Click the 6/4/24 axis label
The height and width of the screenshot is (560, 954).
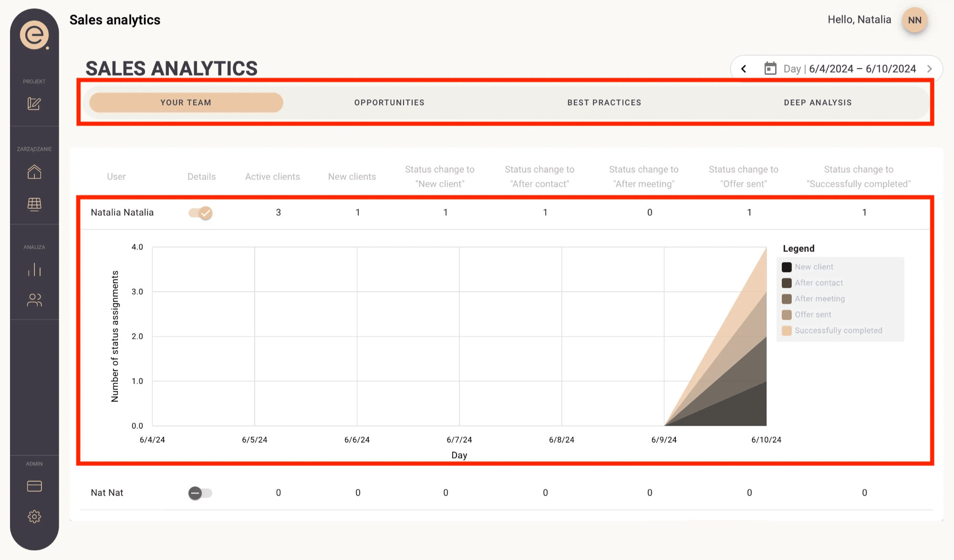point(152,440)
